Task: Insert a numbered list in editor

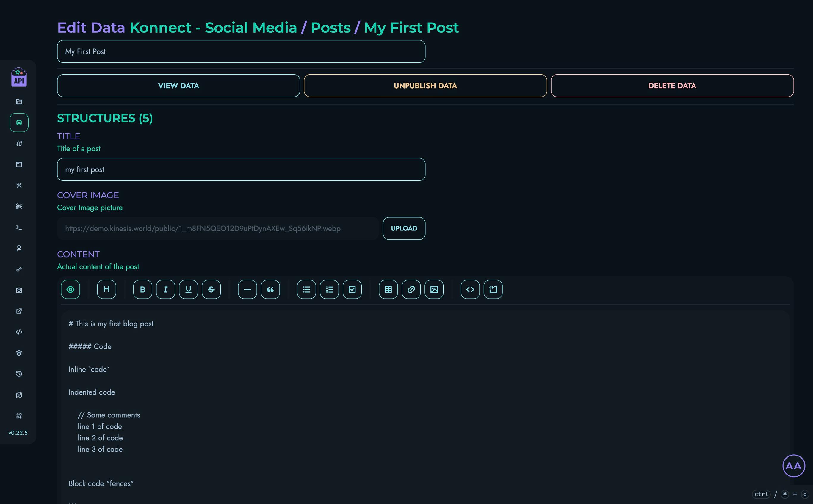Action: [x=330, y=289]
